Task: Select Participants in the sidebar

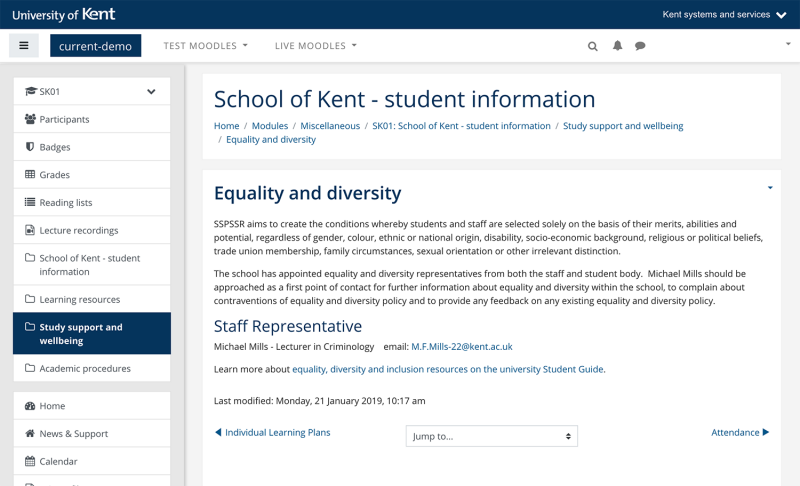Action: [92, 119]
